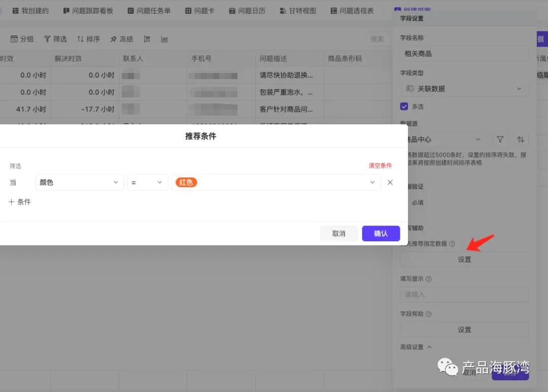The height and width of the screenshot is (392, 548).
Task: Confirm the recommendation conditions with 确认
Action: pos(381,233)
